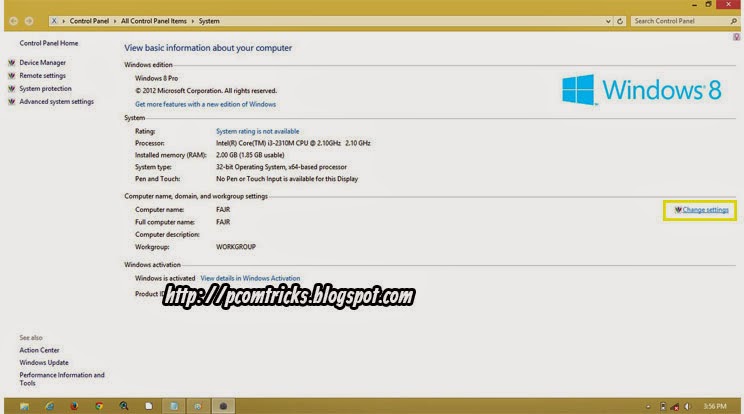This screenshot has height=414, width=744.
Task: Click the battery tray icon
Action: pyautogui.click(x=663, y=406)
